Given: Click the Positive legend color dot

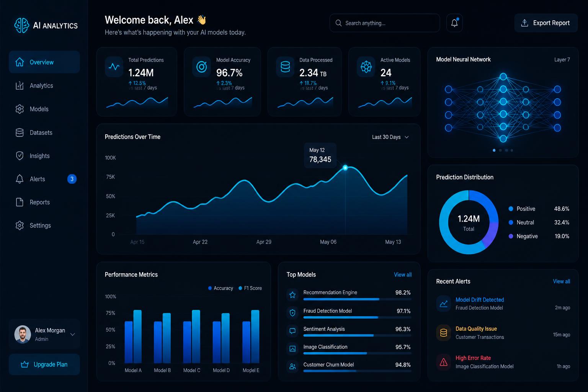Looking at the screenshot, I should click(511, 209).
